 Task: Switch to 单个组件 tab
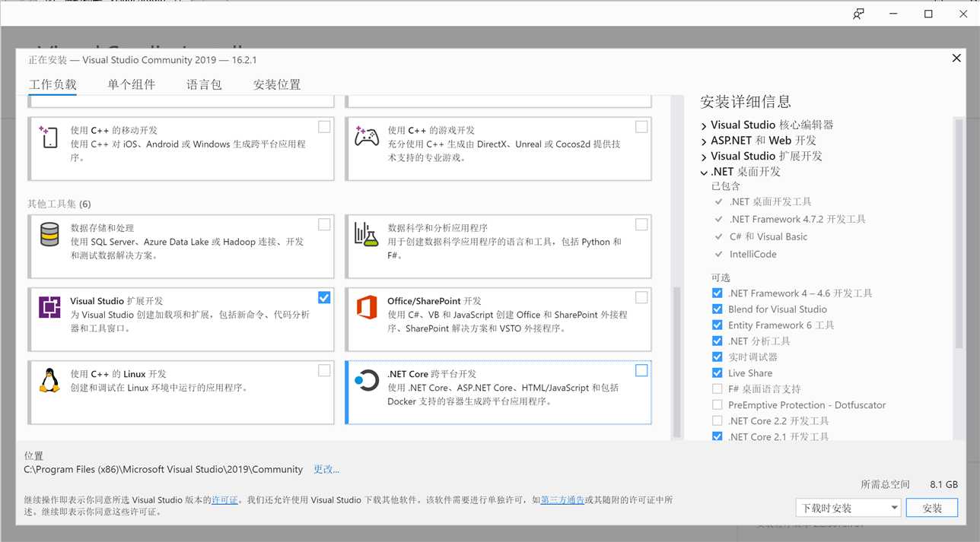click(131, 84)
